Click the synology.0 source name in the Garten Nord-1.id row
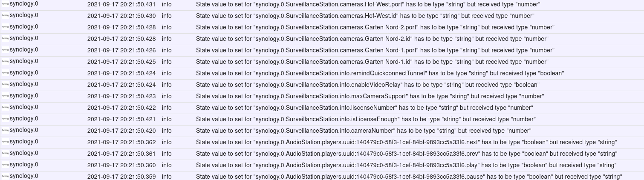Image resolution: width=644 pixels, height=180 pixels. [24, 61]
